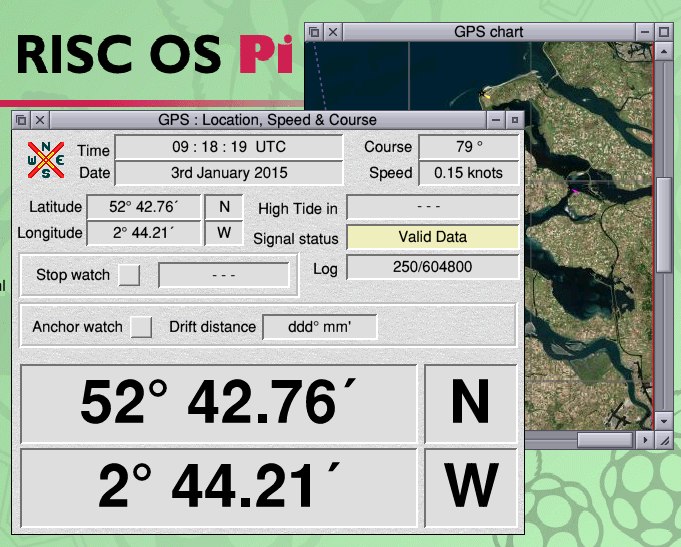
Task: Click the Drift distance label
Action: [x=212, y=327]
